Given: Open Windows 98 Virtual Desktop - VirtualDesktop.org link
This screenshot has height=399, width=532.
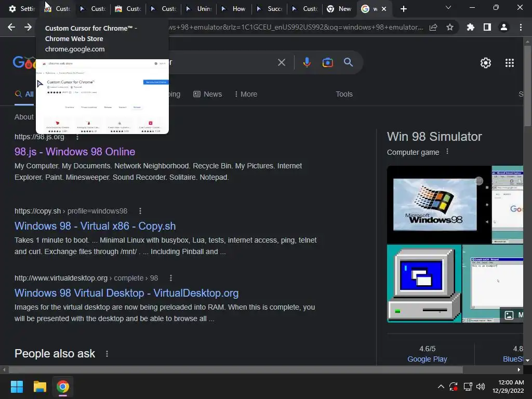Looking at the screenshot, I should [127, 293].
